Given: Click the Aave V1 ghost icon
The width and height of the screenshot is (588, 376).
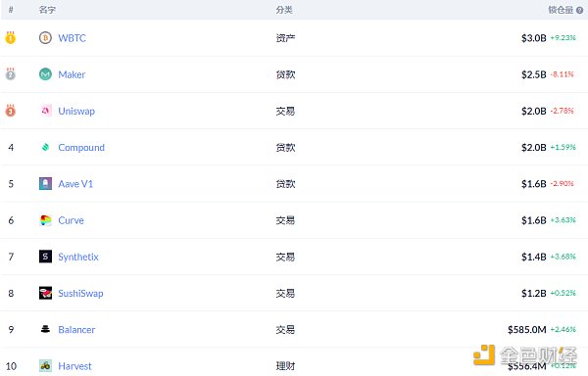Looking at the screenshot, I should [x=45, y=183].
